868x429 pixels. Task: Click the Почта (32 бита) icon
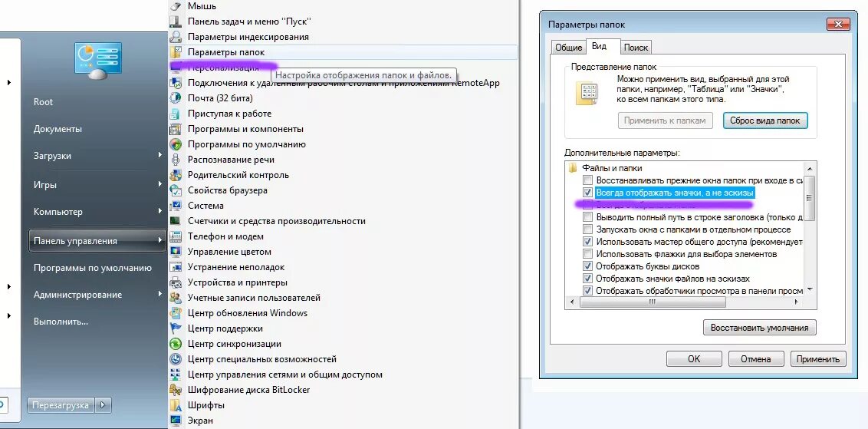pyautogui.click(x=176, y=98)
